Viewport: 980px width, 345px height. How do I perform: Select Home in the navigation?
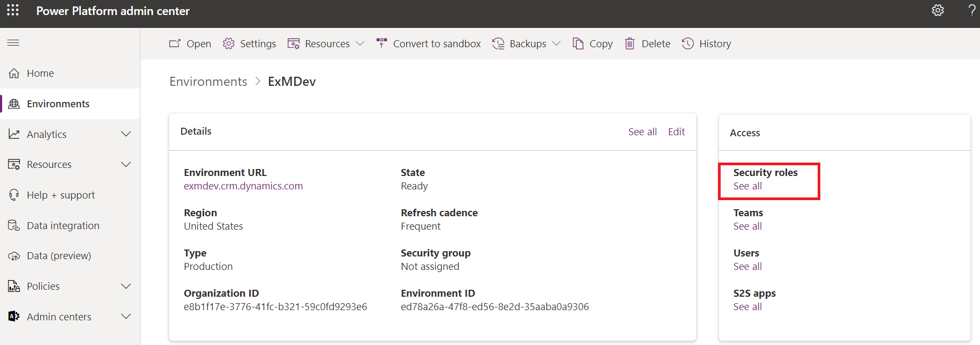point(70,73)
